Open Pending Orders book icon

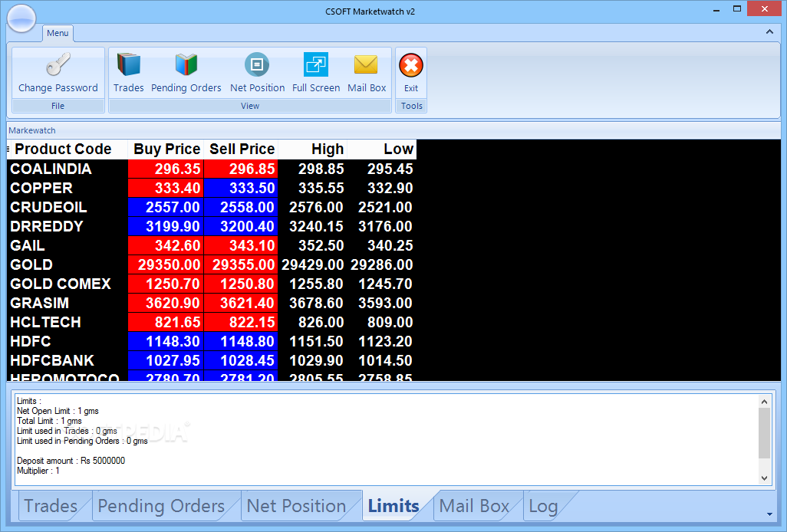(186, 65)
